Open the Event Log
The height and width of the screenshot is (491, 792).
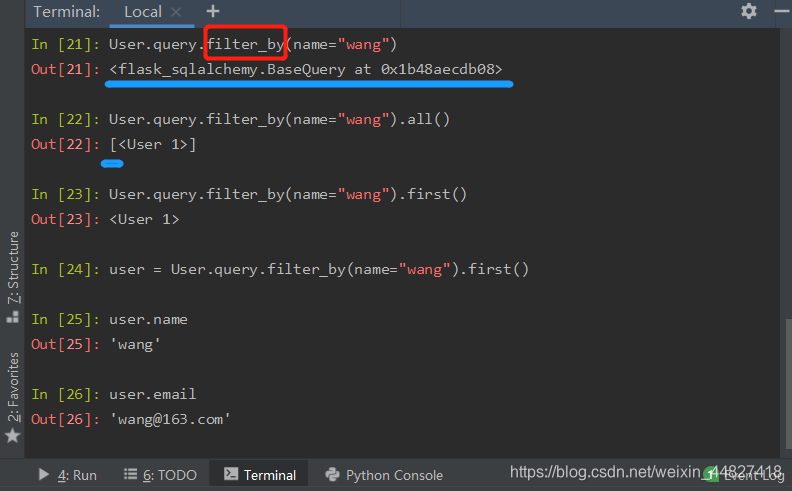pos(744,475)
